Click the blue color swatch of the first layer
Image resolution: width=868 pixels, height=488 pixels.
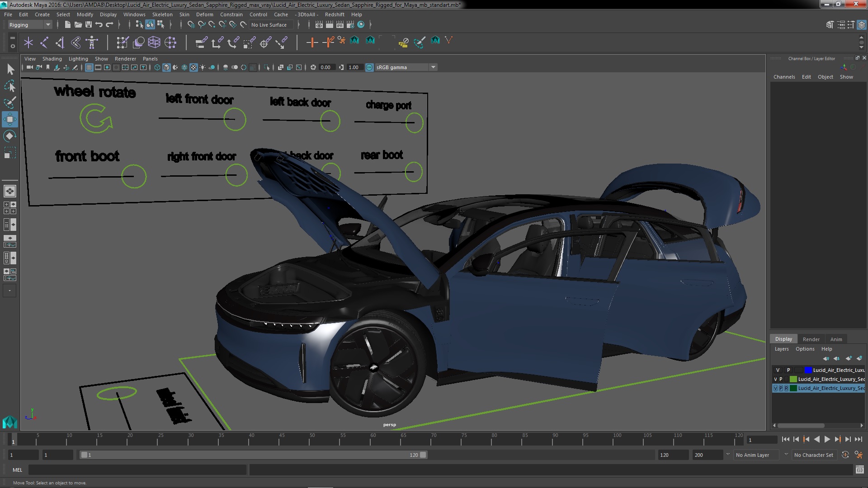pyautogui.click(x=808, y=370)
